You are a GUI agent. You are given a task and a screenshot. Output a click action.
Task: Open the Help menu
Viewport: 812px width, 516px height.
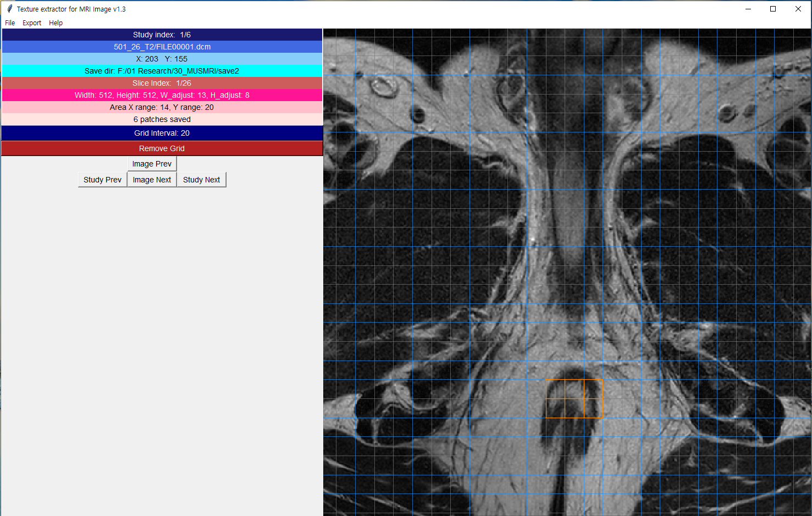56,23
